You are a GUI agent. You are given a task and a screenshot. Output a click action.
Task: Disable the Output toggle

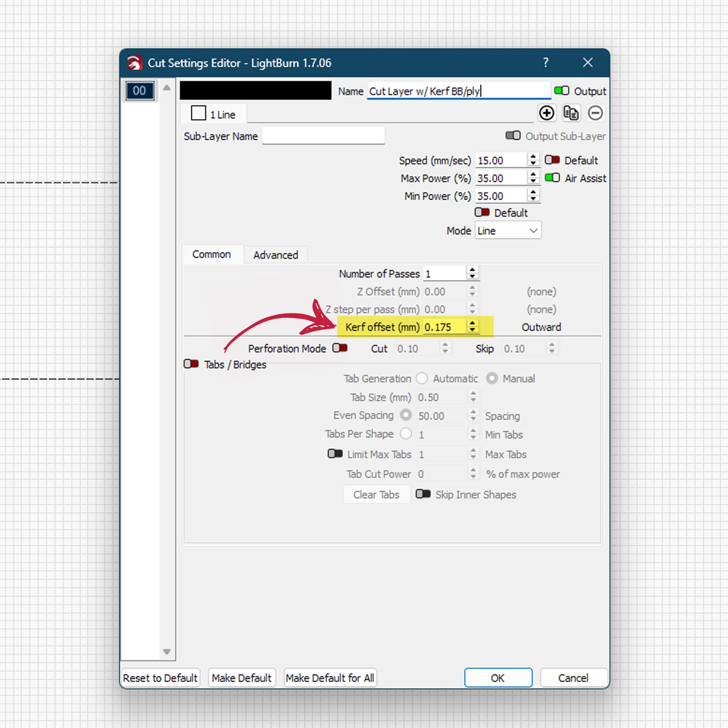coord(561,91)
